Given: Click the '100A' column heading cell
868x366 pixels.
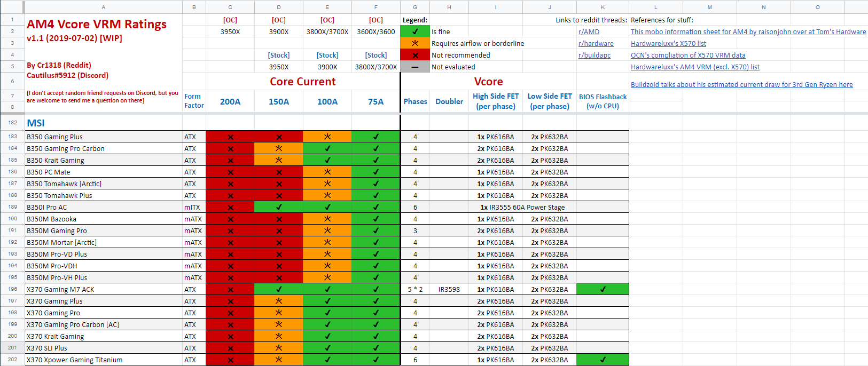Looking at the screenshot, I should [x=327, y=101].
